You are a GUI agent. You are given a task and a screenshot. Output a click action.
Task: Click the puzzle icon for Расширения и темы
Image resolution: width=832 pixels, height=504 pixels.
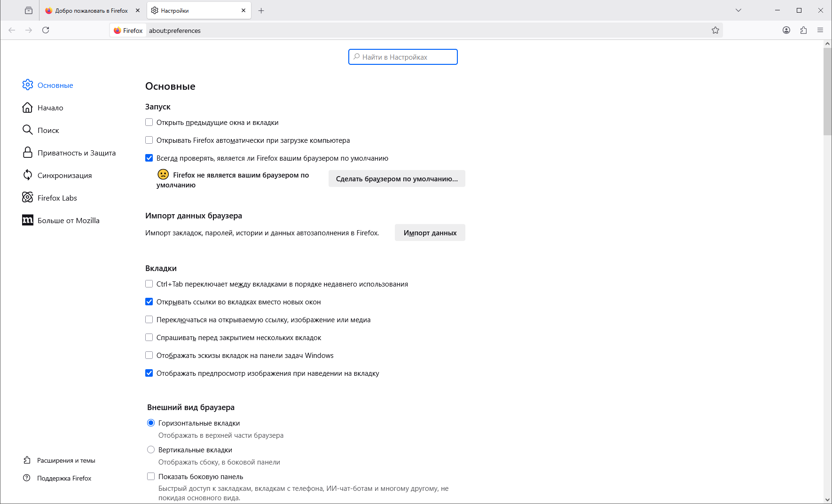pyautogui.click(x=27, y=460)
